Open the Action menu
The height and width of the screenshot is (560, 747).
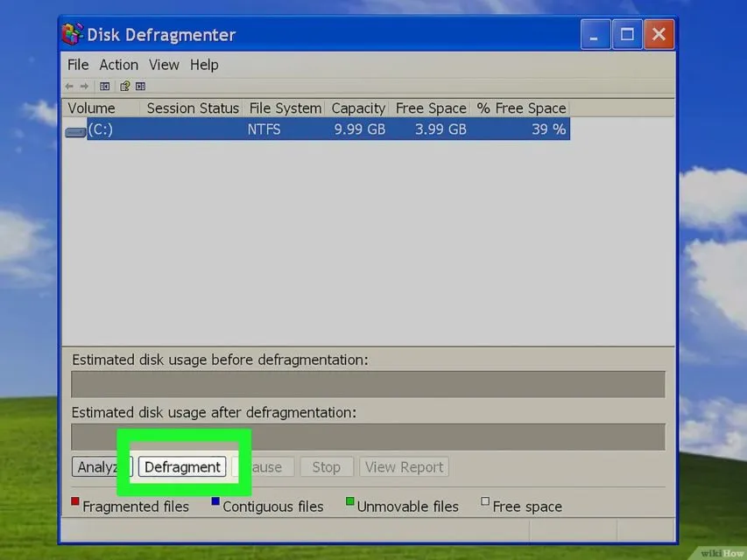tap(118, 65)
